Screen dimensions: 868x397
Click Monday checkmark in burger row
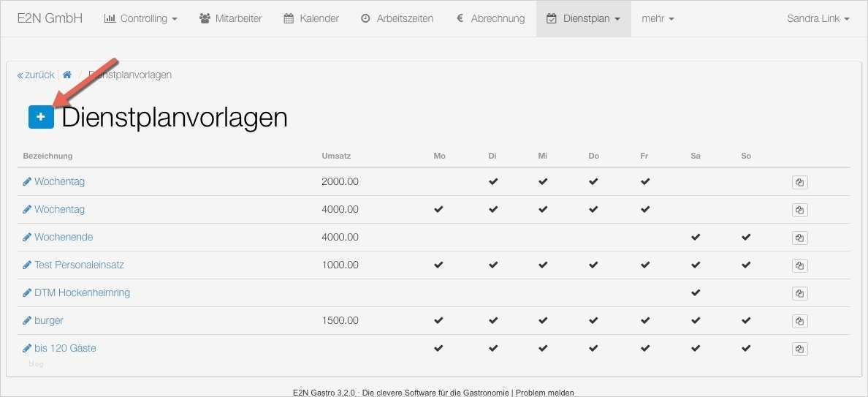[438, 320]
